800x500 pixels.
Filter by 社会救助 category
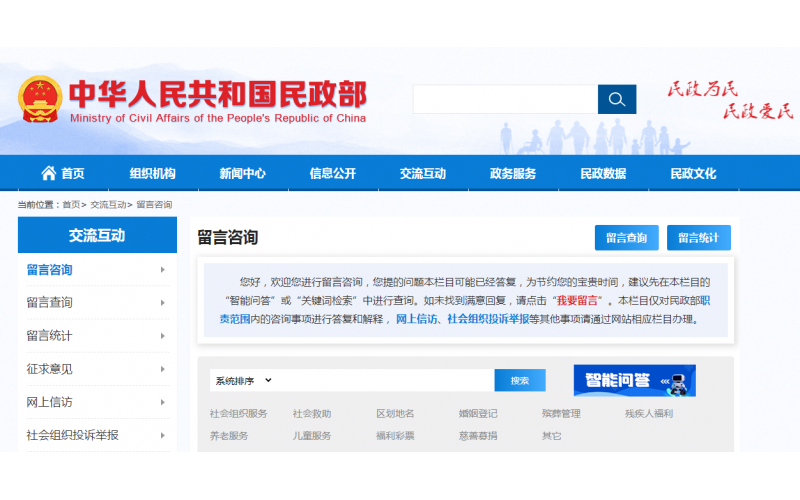(x=312, y=414)
